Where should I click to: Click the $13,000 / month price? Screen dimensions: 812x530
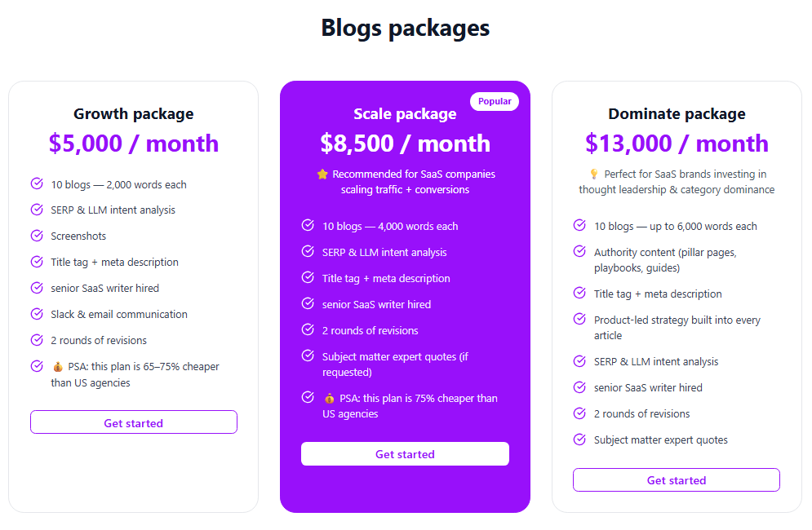point(677,144)
